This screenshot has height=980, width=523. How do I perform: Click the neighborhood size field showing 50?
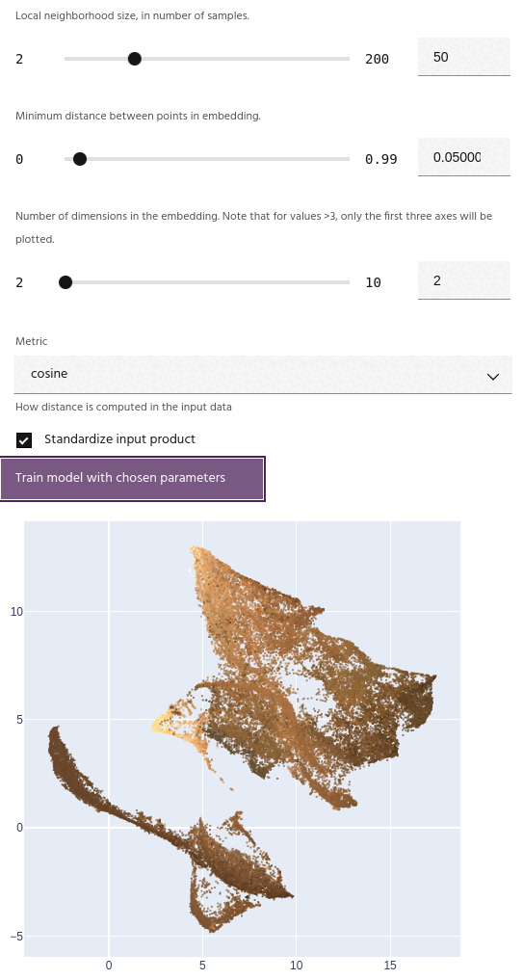click(x=463, y=57)
